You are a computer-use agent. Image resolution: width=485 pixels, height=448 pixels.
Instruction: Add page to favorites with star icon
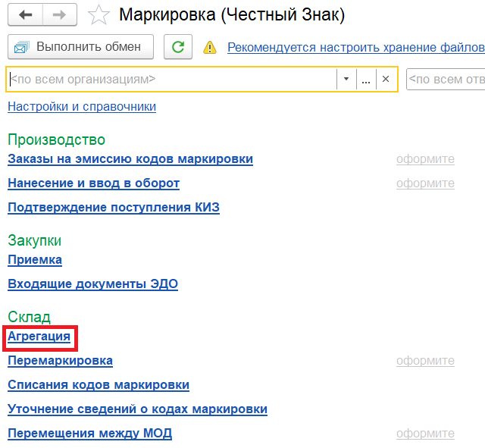[x=99, y=15]
